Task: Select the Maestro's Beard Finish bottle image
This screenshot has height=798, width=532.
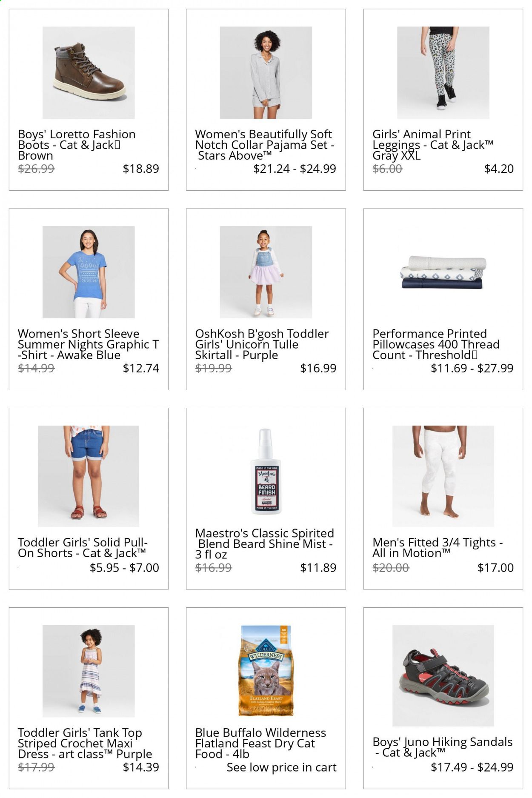Action: click(266, 472)
